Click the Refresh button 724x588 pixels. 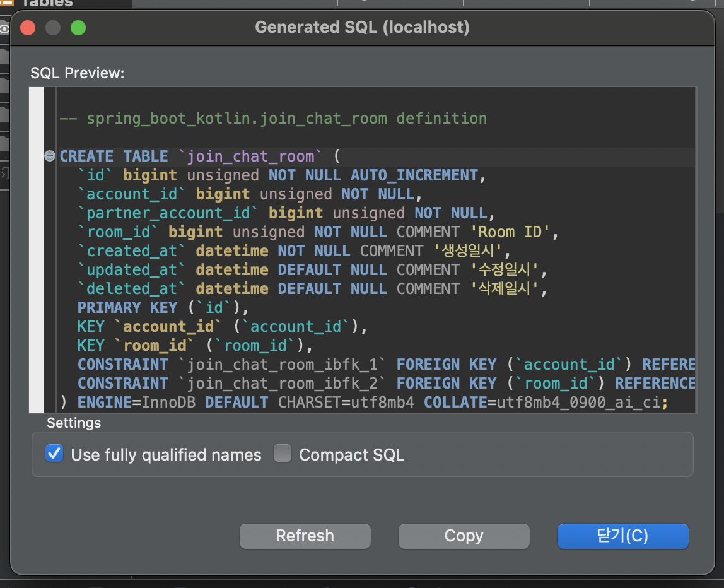(x=305, y=536)
